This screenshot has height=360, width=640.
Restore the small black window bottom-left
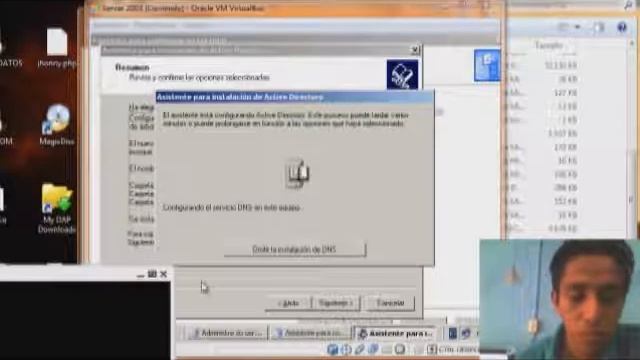152,274
